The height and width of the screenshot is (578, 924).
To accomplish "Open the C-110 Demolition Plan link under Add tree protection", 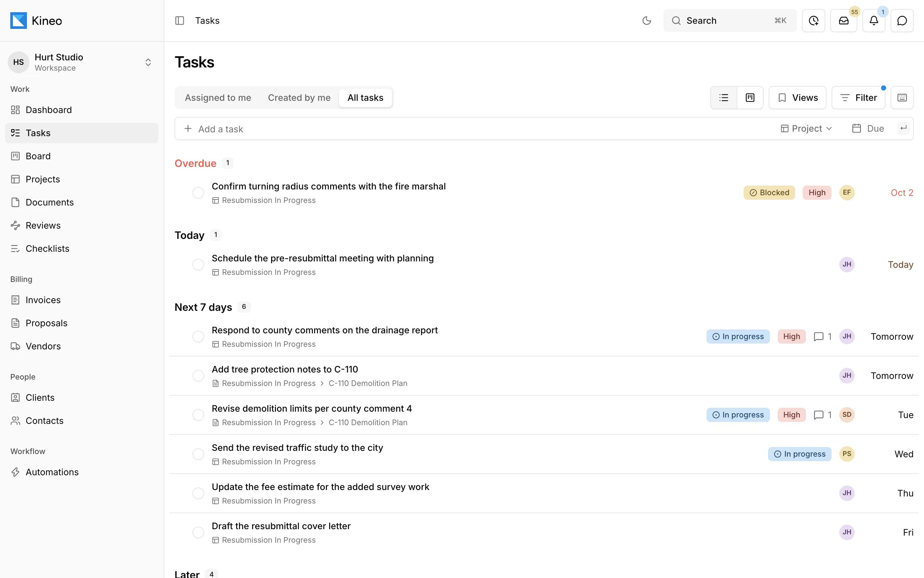I will (368, 383).
